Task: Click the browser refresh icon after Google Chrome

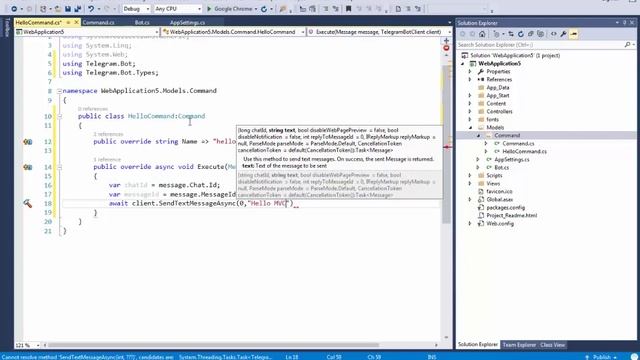Action: (x=264, y=9)
